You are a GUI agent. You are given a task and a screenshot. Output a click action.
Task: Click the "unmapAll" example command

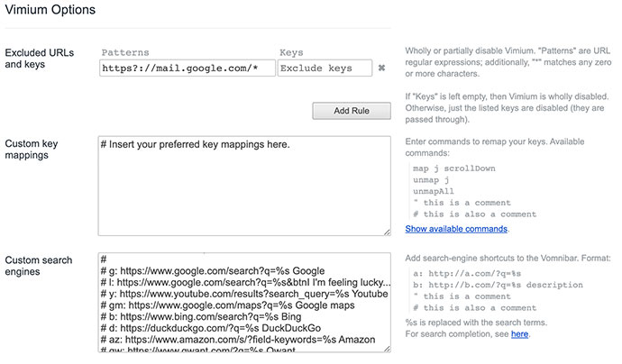[435, 191]
